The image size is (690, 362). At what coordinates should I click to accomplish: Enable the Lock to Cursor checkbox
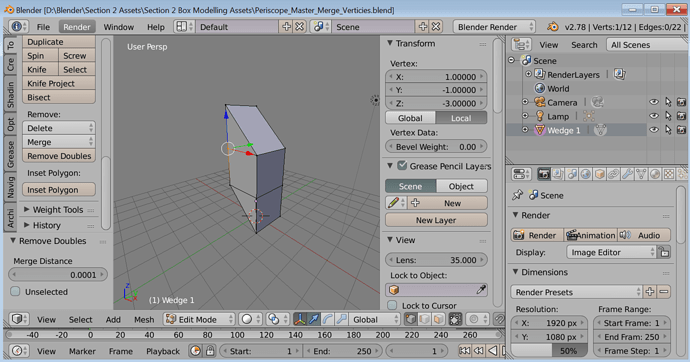[x=392, y=305]
